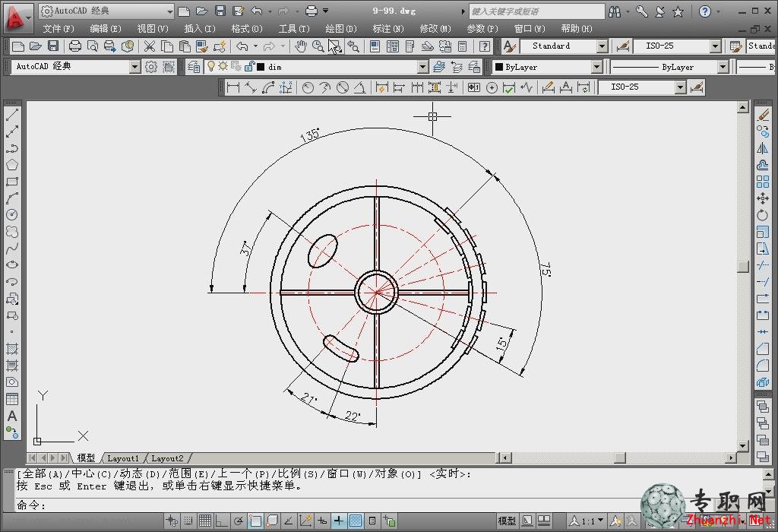
Task: Open the AutoCAD 经典 workspace dropdown
Action: 134,67
